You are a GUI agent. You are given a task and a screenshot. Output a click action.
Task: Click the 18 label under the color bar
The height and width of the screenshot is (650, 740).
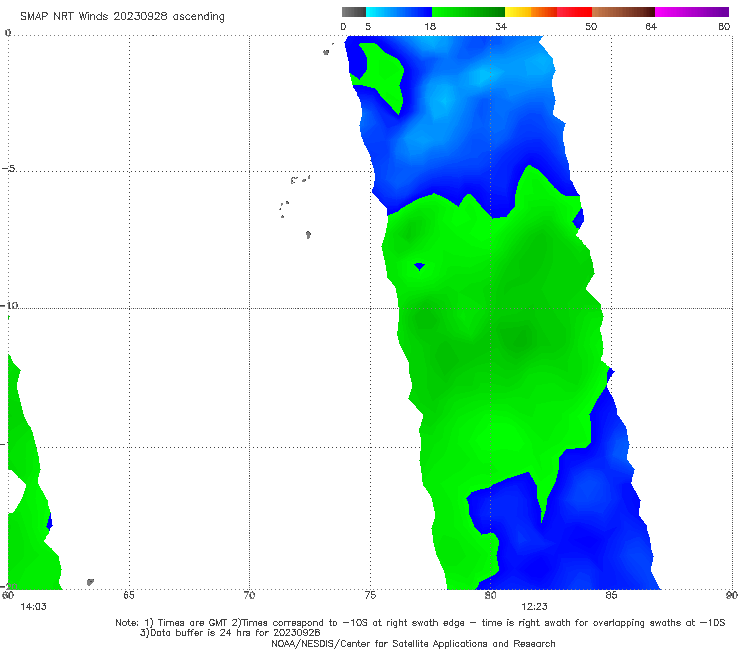(x=430, y=27)
